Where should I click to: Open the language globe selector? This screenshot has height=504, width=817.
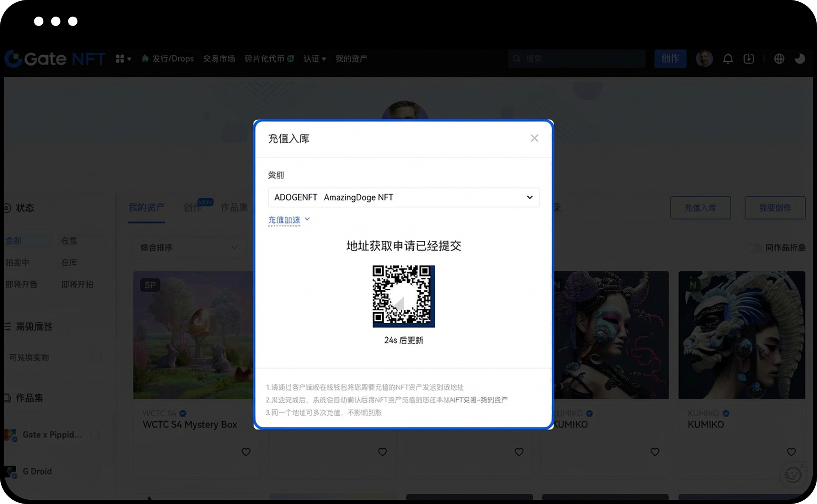click(x=779, y=58)
